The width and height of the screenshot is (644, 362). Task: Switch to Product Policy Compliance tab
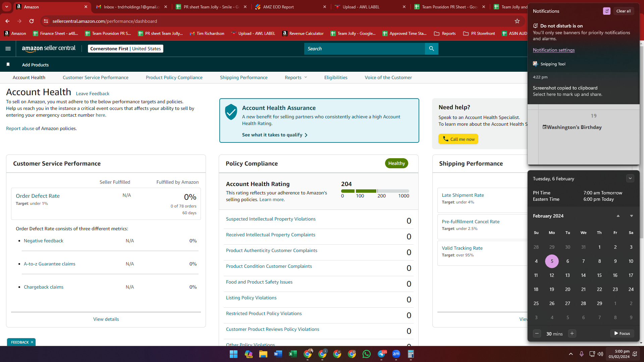pyautogui.click(x=174, y=77)
